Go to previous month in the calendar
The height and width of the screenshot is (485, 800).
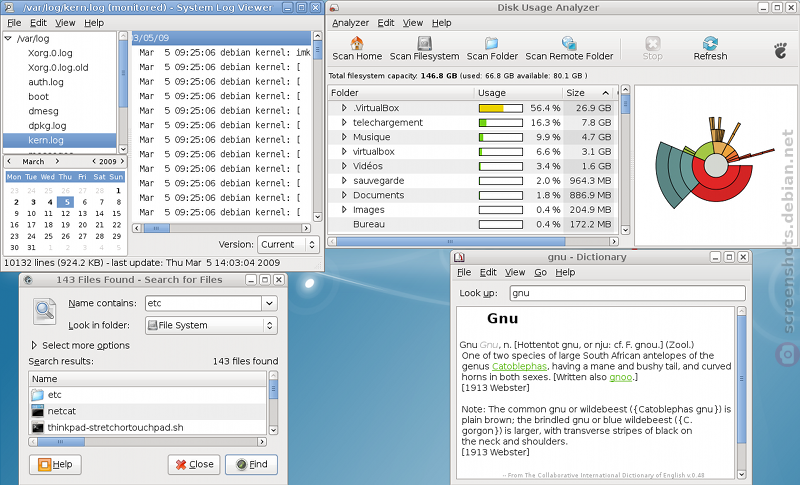(x=9, y=161)
